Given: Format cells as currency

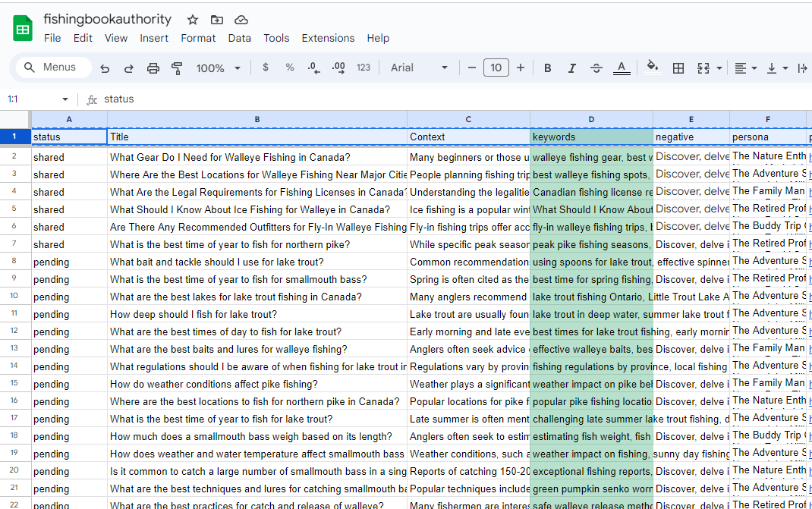Looking at the screenshot, I should (x=265, y=68).
